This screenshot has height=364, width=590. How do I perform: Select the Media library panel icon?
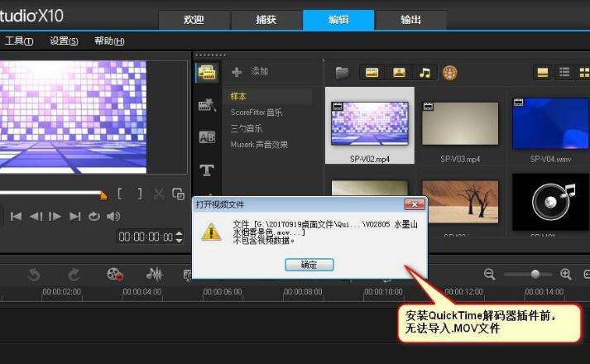tap(207, 72)
